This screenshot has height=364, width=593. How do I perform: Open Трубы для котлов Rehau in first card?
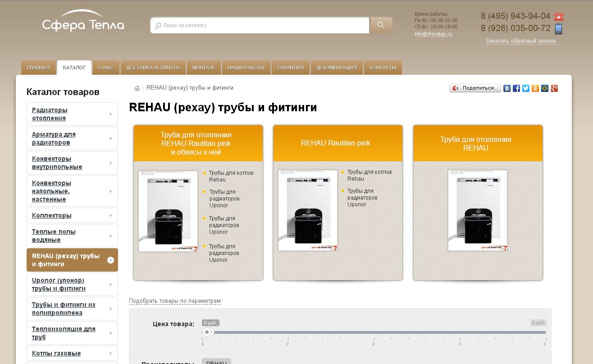pyautogui.click(x=231, y=176)
